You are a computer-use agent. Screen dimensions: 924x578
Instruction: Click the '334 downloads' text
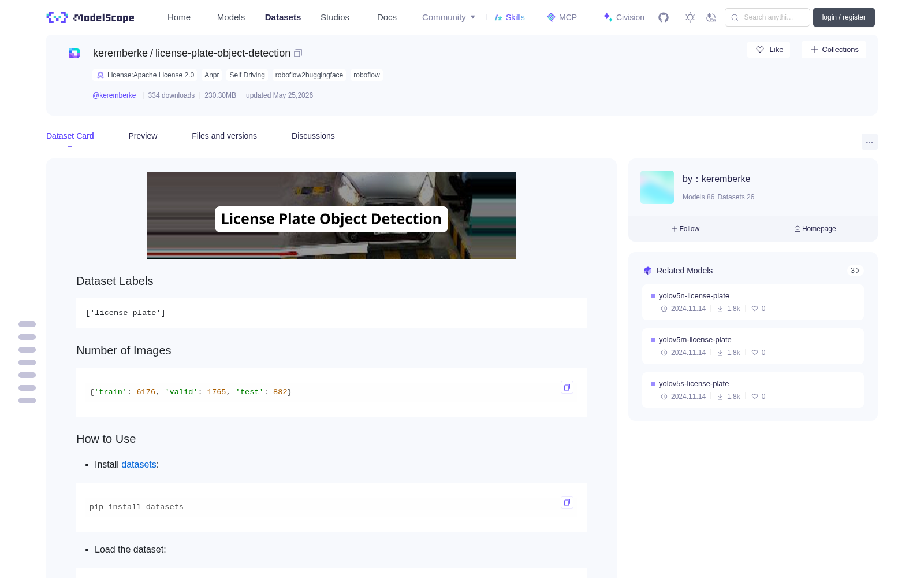tap(172, 95)
